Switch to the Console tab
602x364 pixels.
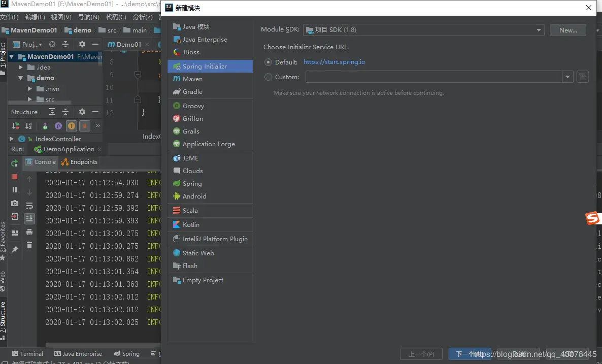click(x=41, y=162)
